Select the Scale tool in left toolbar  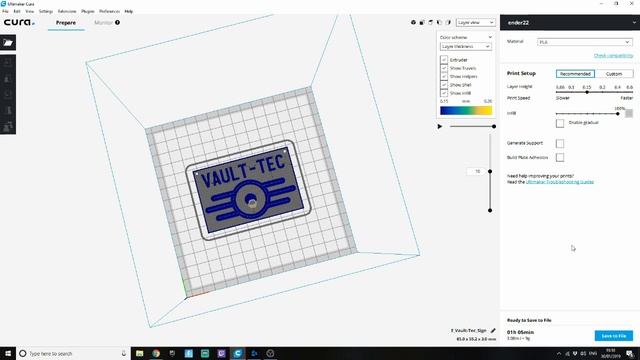[8, 78]
